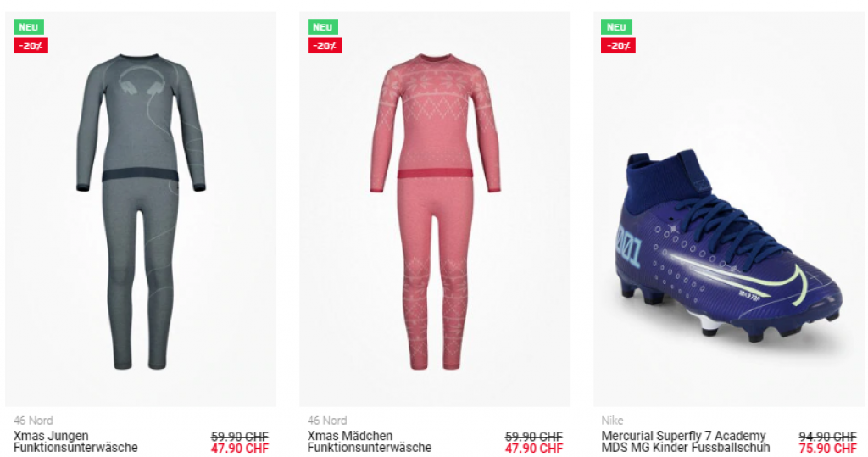This screenshot has width=868, height=457.
Task: Click the NEU badge on pink underwear set
Action: 323,26
